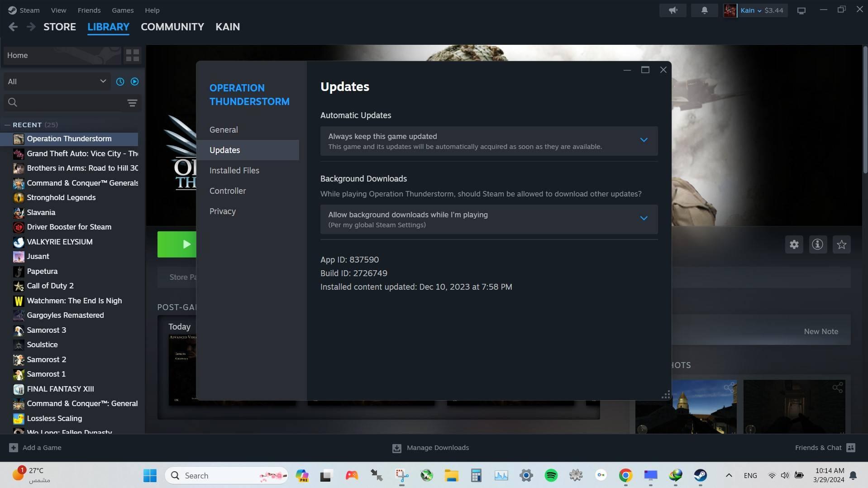Click the Windows taskbar Search box
The height and width of the screenshot is (488, 868).
tap(226, 475)
